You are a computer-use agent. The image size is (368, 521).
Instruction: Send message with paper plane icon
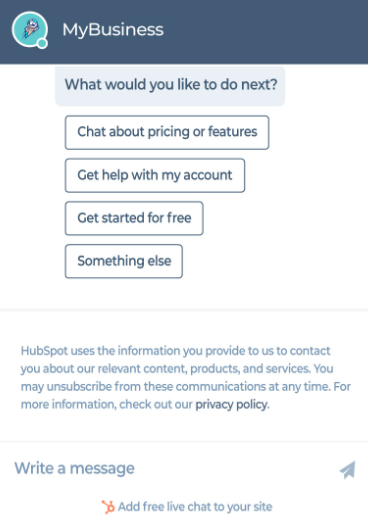pyautogui.click(x=348, y=469)
